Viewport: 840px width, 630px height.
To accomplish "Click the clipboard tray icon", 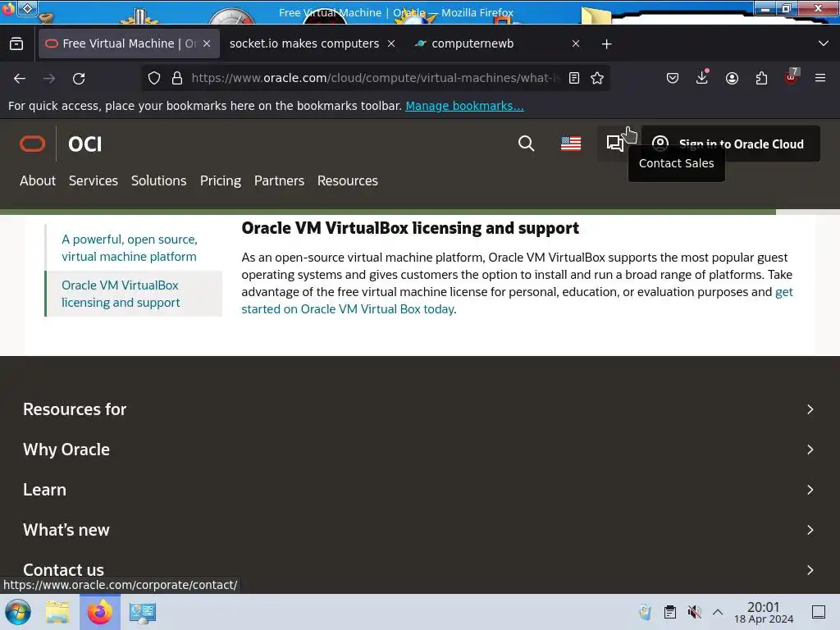I will pos(669,612).
